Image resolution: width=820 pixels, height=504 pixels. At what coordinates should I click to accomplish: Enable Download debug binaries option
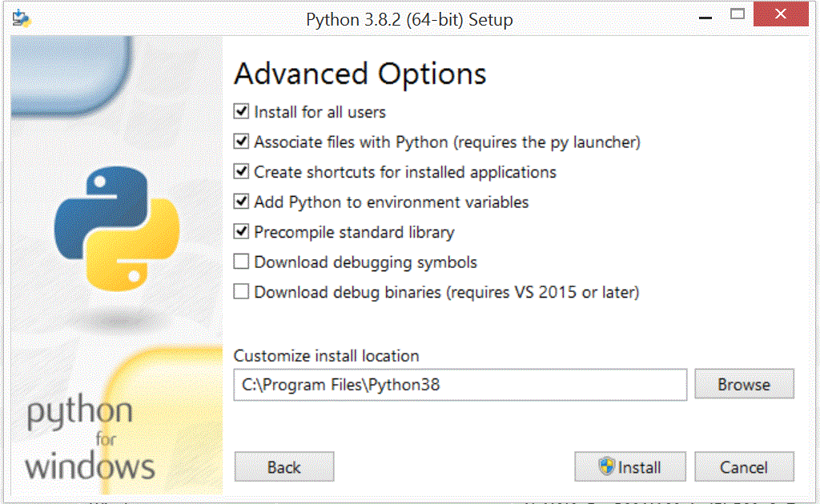(x=241, y=291)
